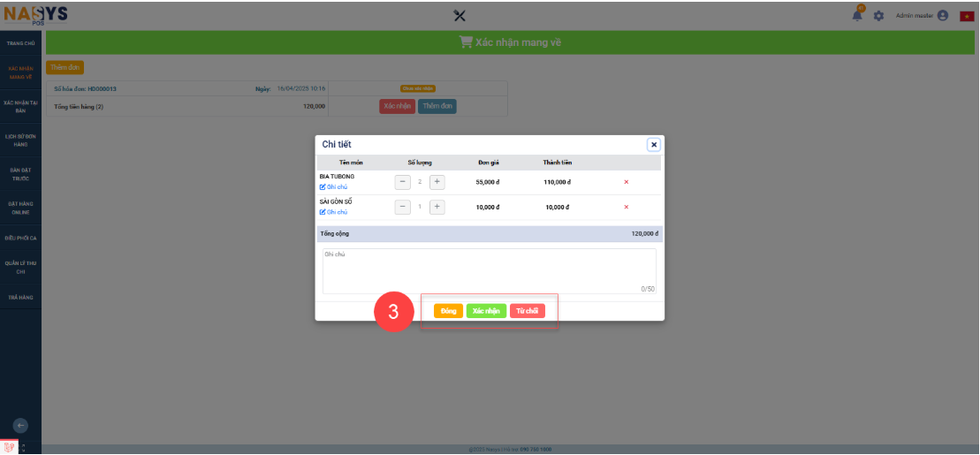This screenshot has height=455, width=980.
Task: Edit the Ghi chú note for SÀI GÒN SỐ
Action: coord(334,212)
